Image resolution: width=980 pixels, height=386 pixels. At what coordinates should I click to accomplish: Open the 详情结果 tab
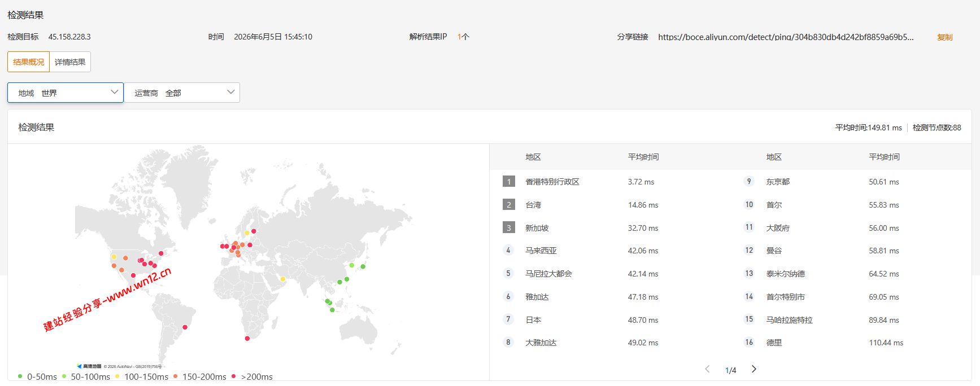(70, 62)
